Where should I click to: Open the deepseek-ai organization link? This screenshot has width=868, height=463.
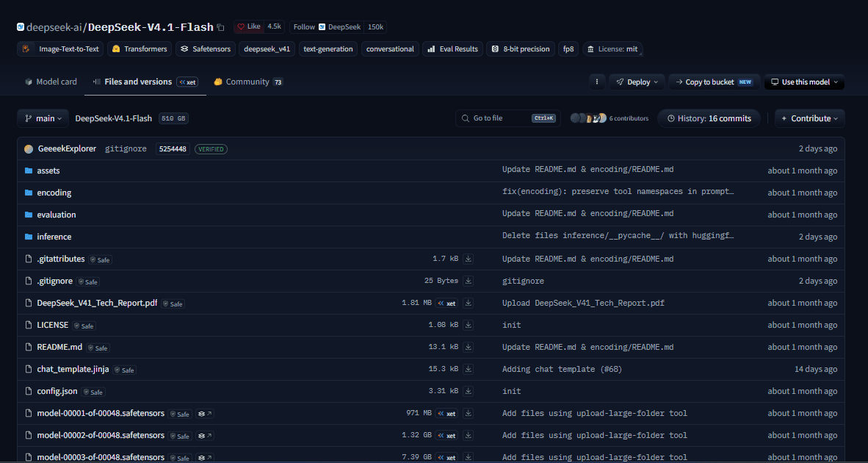[54, 27]
